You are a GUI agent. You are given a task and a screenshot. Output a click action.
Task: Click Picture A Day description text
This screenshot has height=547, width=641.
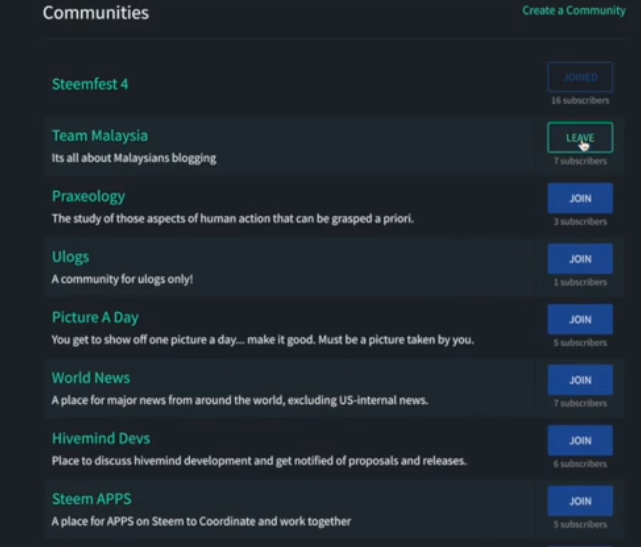[263, 340]
